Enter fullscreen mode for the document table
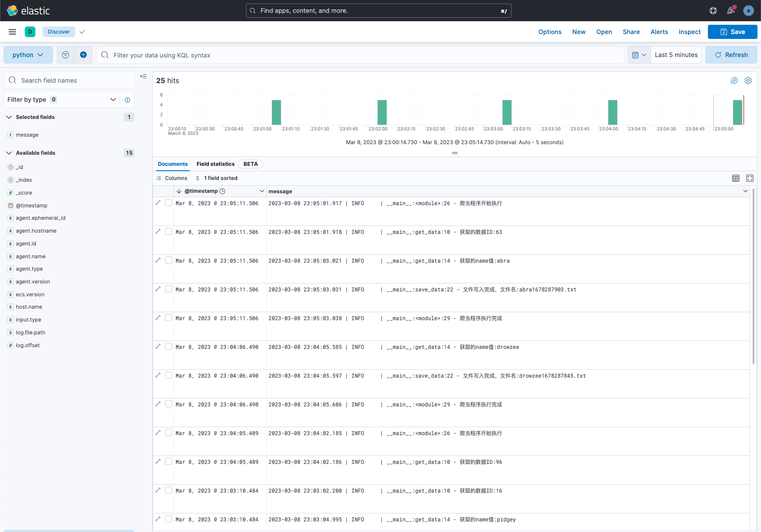The height and width of the screenshot is (532, 761). [750, 178]
